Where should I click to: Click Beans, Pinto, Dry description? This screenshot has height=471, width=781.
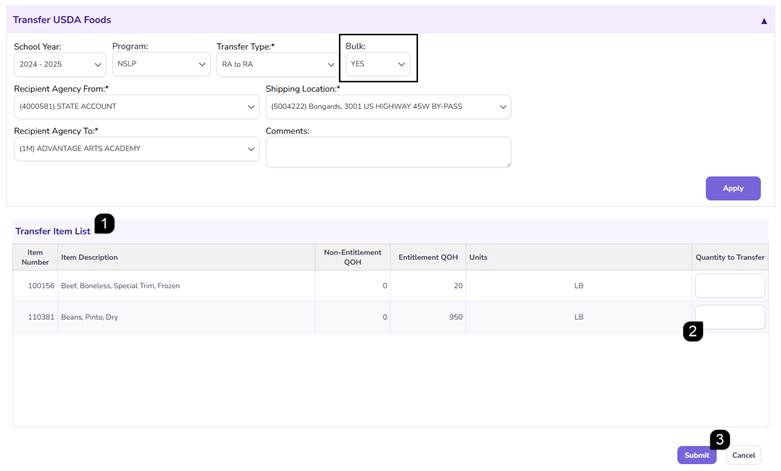coord(90,317)
